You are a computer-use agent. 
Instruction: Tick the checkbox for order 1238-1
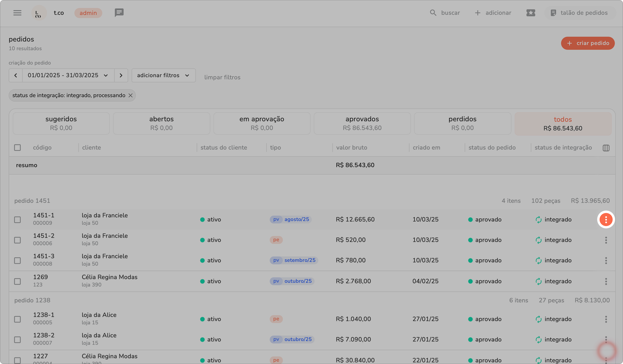18,319
